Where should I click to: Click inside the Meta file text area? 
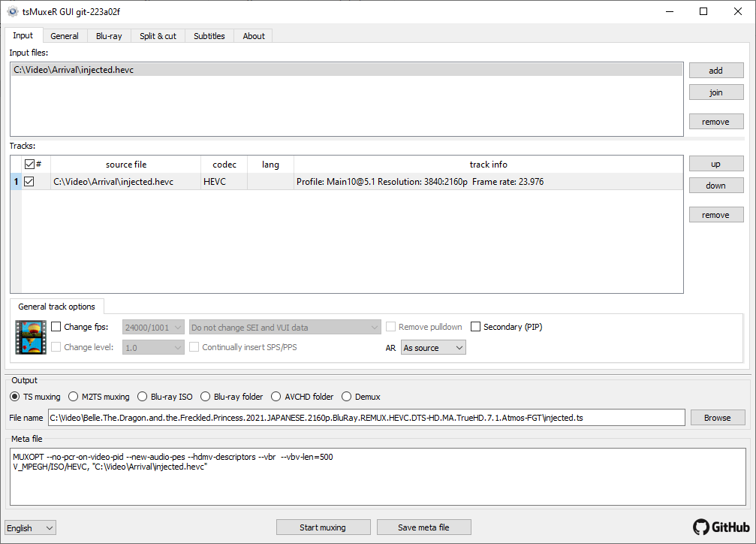pos(378,476)
